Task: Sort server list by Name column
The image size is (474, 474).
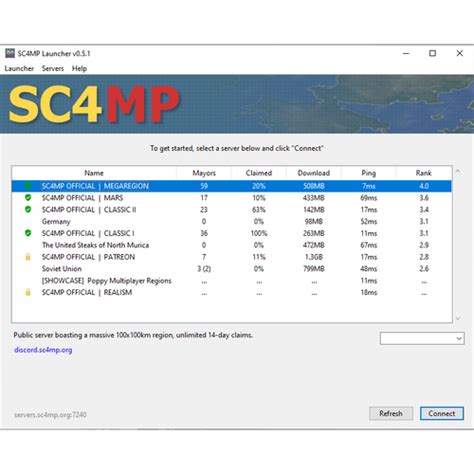Action: [94, 173]
